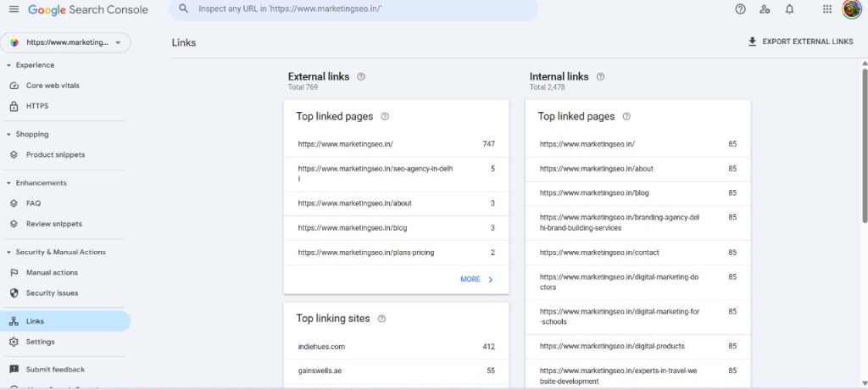868x390 pixels.
Task: Click MORE under external top linked pages
Action: (x=476, y=279)
